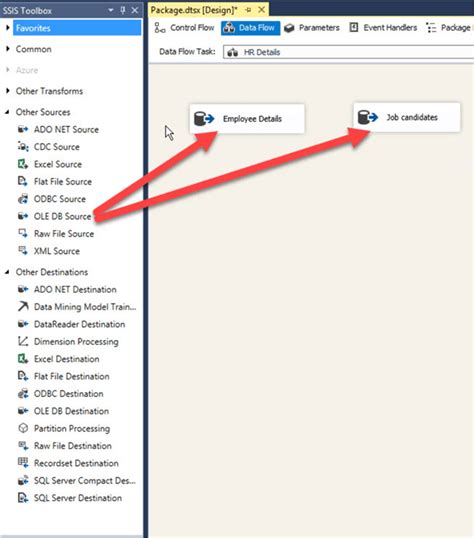Click the XML Source icon
Image resolution: width=474 pixels, height=538 pixels.
pyautogui.click(x=23, y=251)
